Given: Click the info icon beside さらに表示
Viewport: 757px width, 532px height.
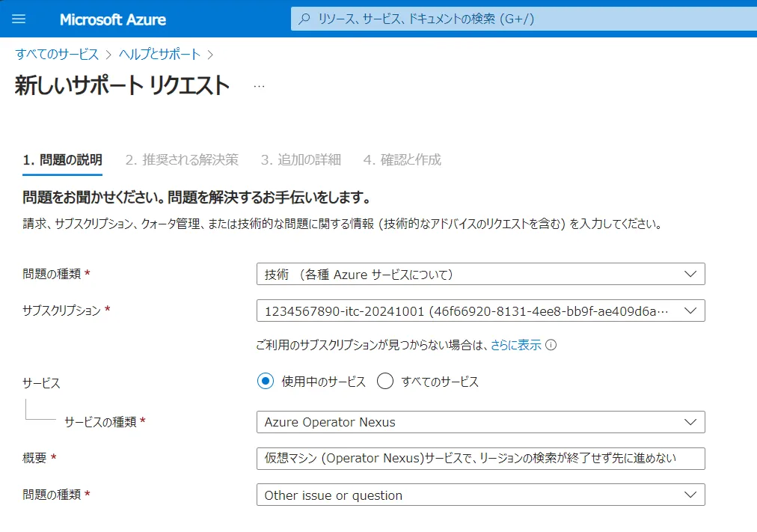Looking at the screenshot, I should tap(551, 345).
